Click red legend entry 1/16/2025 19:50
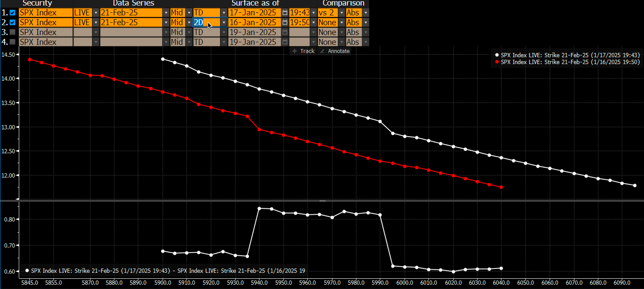 click(x=567, y=62)
